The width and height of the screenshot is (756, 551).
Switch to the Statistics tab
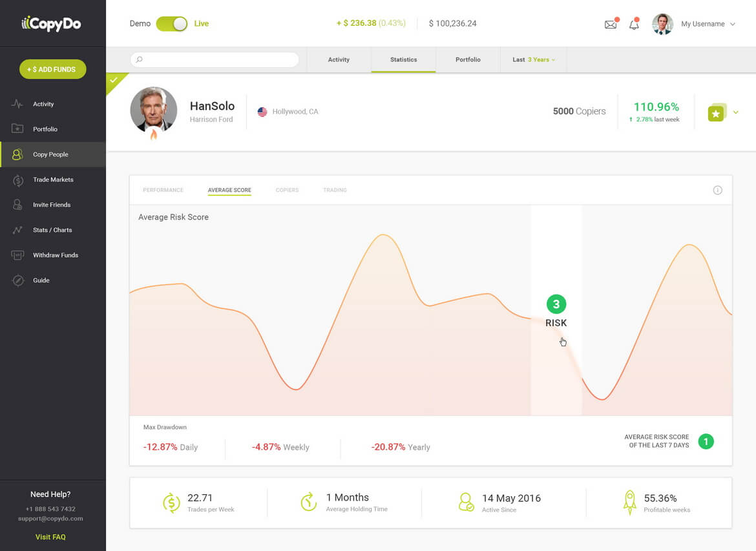click(x=404, y=60)
